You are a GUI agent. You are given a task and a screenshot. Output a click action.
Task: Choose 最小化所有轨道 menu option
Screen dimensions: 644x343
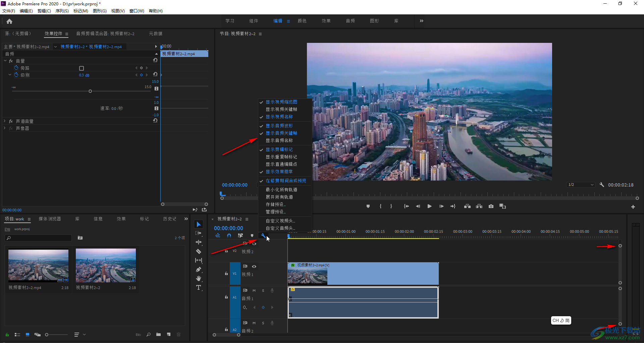[281, 190]
